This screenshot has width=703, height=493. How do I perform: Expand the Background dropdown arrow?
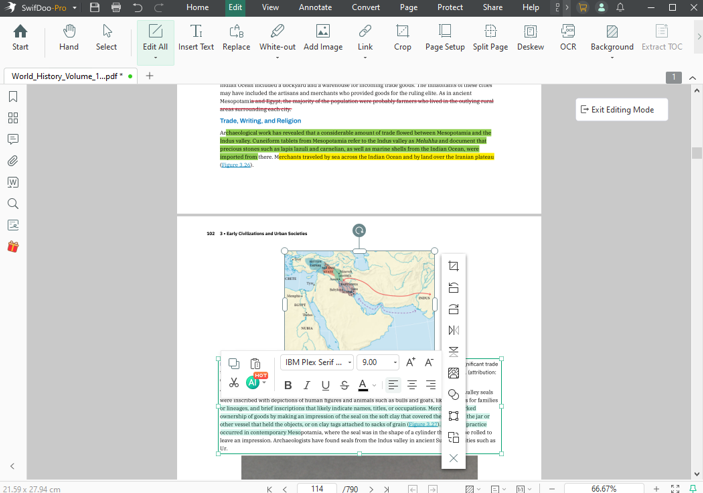(612, 58)
